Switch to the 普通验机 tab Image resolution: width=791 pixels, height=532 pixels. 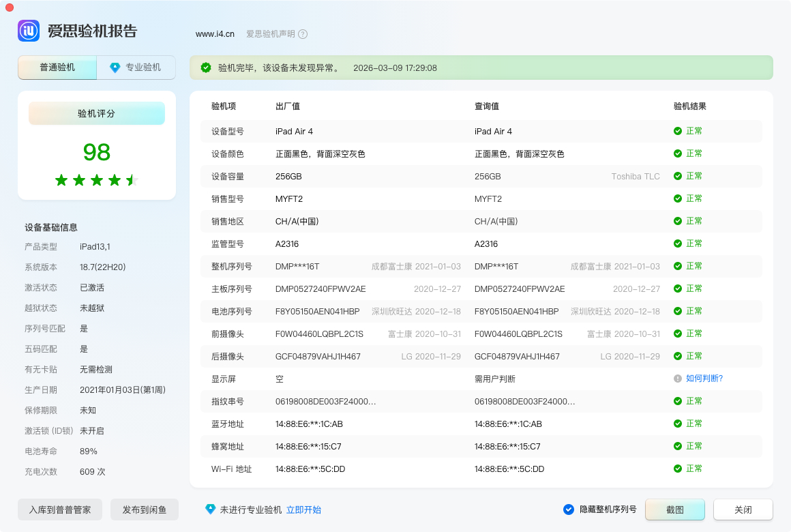click(57, 68)
